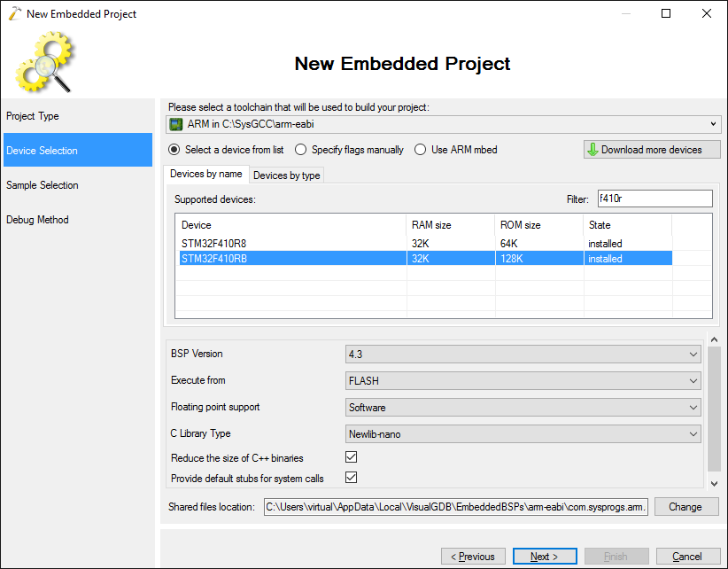Click the Shared files location path field
Screen dimensions: 728x569
tap(456, 507)
